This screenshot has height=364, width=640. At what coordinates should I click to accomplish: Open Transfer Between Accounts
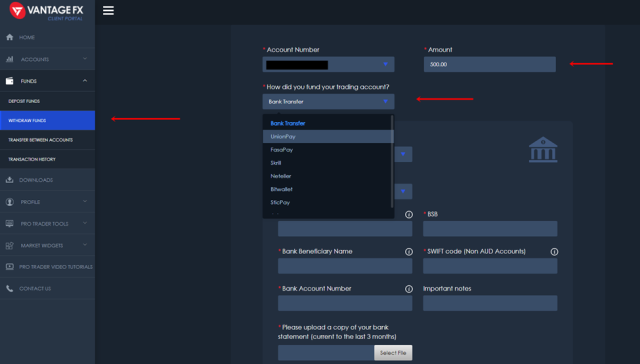[47, 140]
